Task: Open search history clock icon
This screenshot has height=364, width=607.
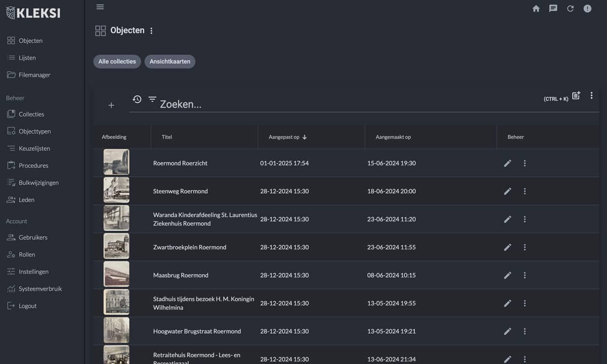Action: pos(137,99)
